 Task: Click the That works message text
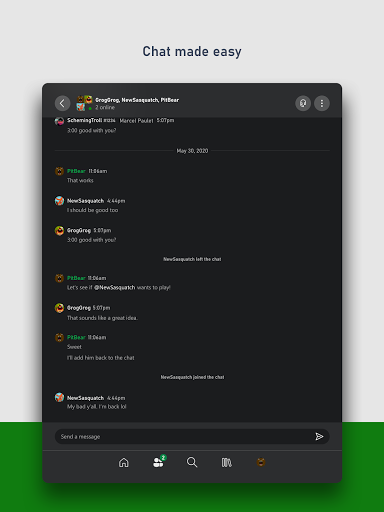[x=80, y=180]
